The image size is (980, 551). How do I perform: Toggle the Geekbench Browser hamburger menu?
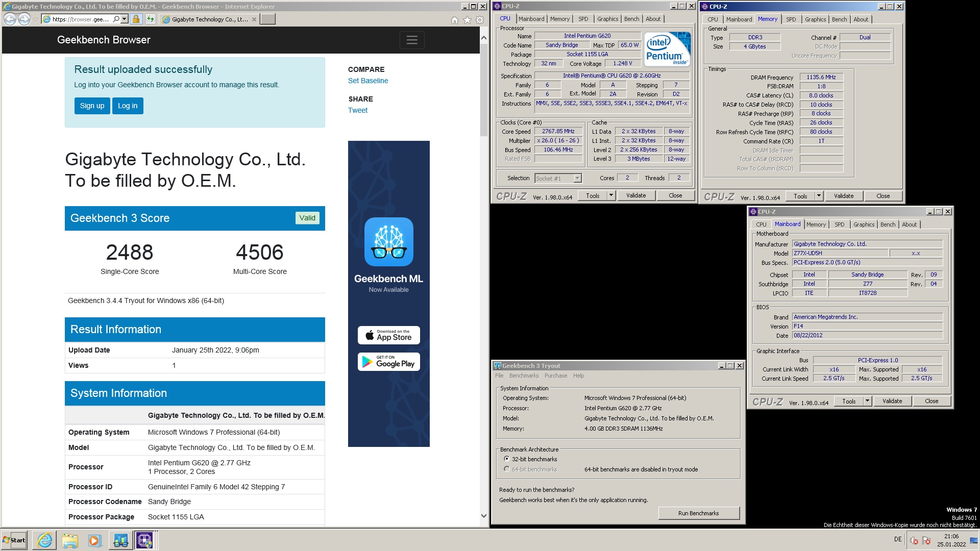(412, 40)
